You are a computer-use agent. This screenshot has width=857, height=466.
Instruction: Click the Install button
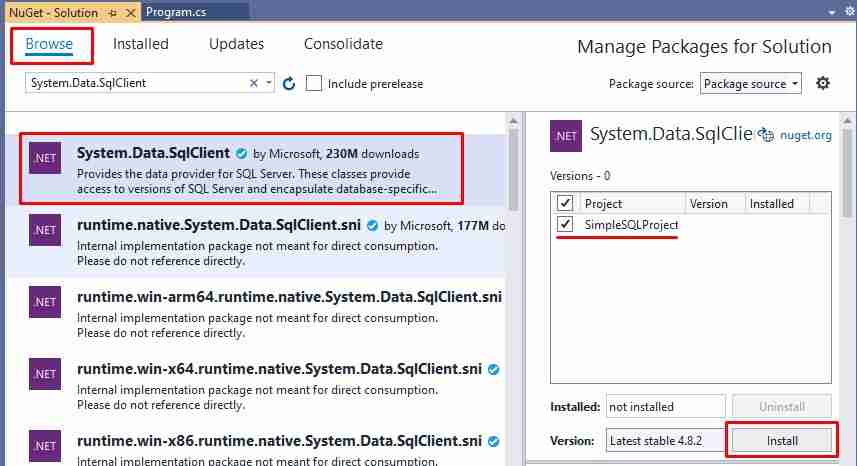(x=782, y=440)
